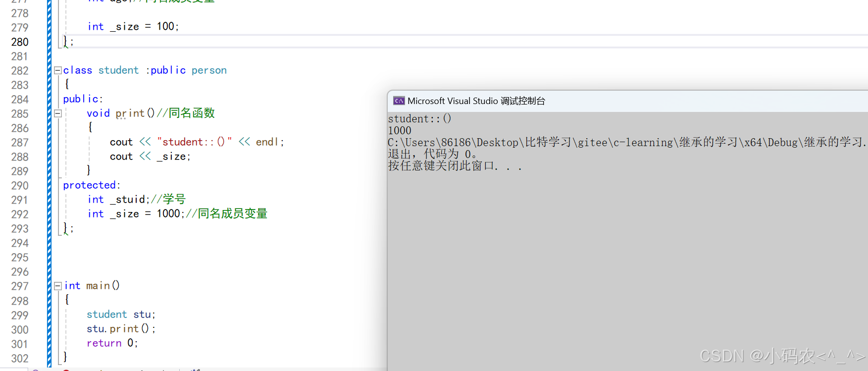Click line number 297 in the gutter
The image size is (868, 371).
click(x=20, y=286)
